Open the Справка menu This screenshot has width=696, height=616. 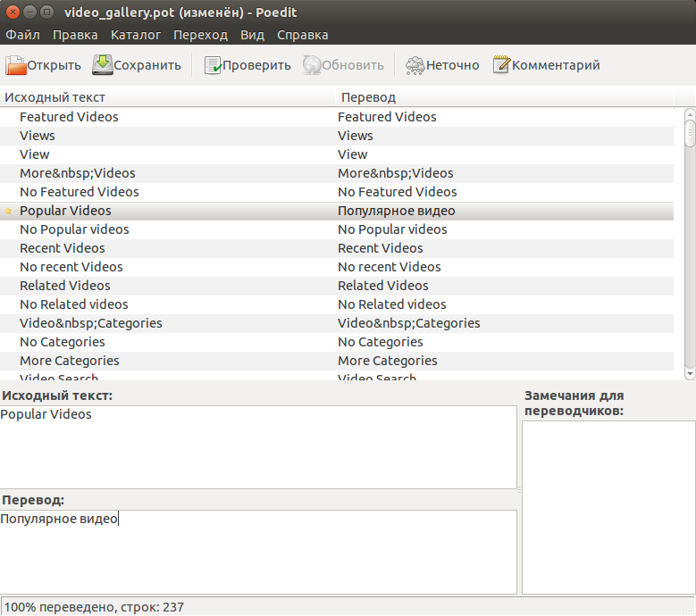tap(302, 35)
